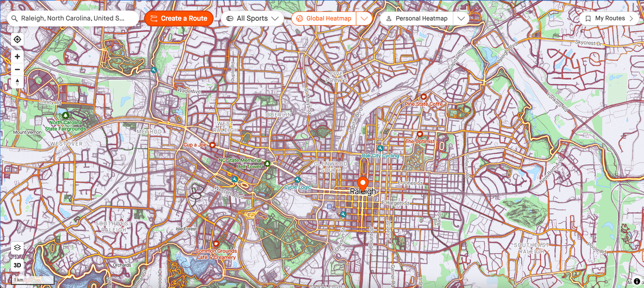644x288 pixels.
Task: Select the Cycle Logic bike shop marker
Action: click(298, 180)
